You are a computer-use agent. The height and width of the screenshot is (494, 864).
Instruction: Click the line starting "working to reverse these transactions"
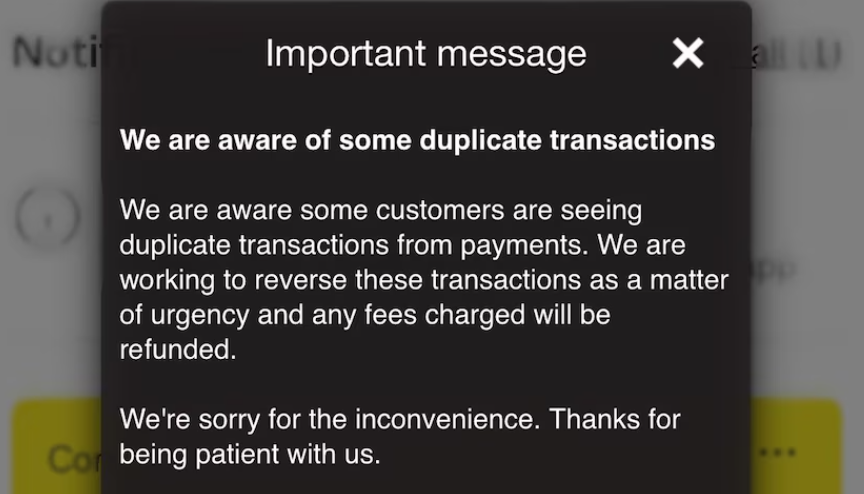424,281
